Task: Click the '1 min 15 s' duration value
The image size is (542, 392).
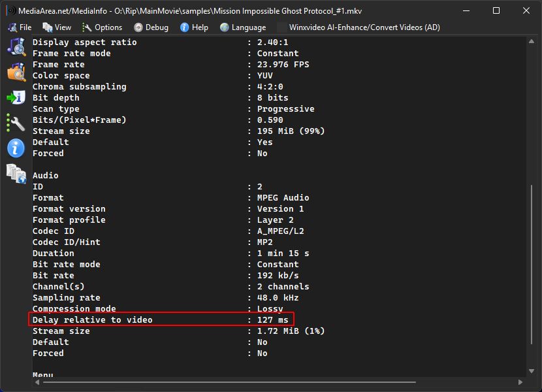Action: point(283,253)
